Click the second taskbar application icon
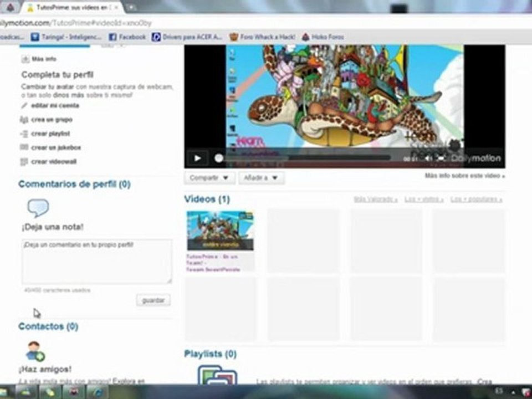Viewport: 532px width, 399px height. point(27,392)
